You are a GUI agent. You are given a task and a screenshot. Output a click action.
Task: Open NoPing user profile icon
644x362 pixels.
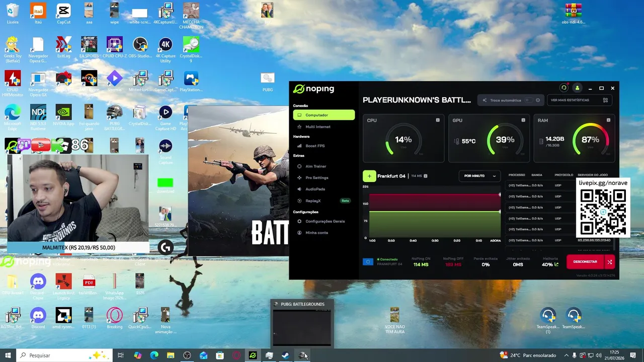577,88
